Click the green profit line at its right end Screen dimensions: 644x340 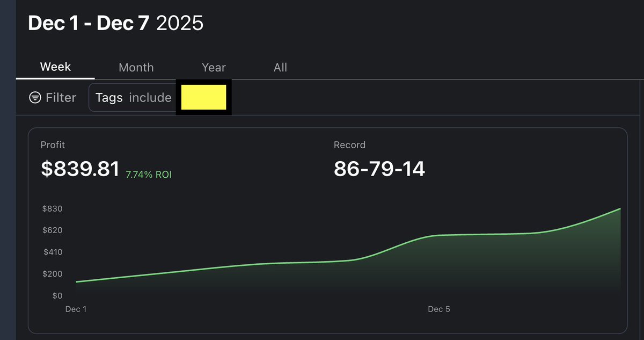pos(620,209)
